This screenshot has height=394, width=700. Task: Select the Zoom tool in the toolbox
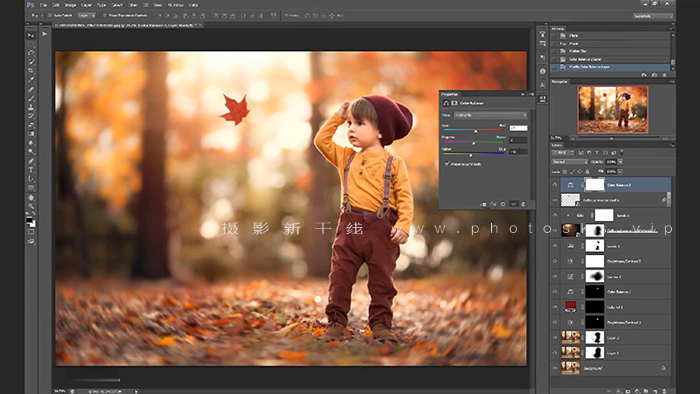pyautogui.click(x=31, y=206)
